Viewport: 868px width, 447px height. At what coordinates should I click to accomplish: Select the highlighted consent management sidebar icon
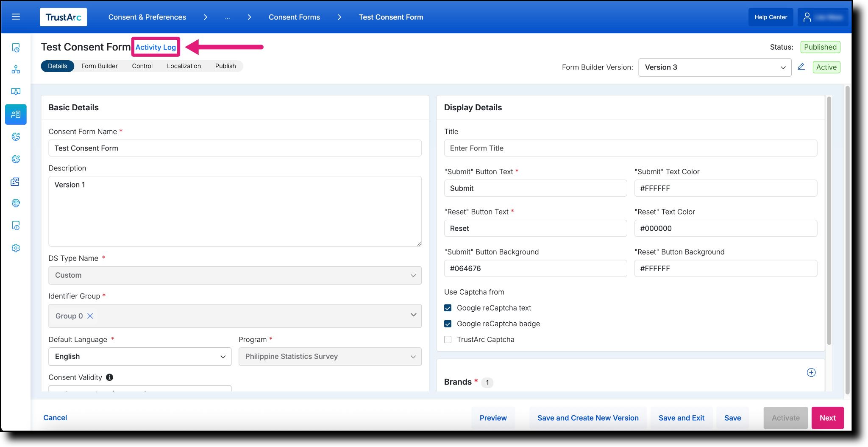point(16,114)
